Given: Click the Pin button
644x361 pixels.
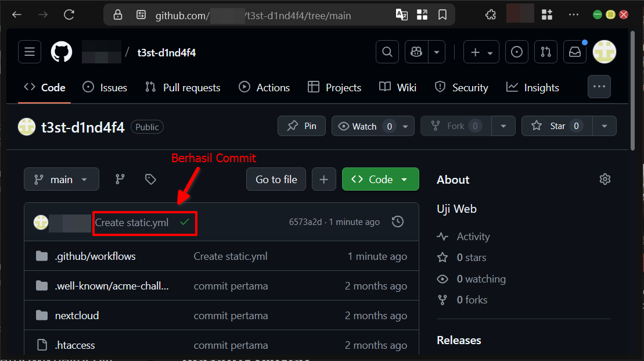Looking at the screenshot, I should tap(301, 126).
